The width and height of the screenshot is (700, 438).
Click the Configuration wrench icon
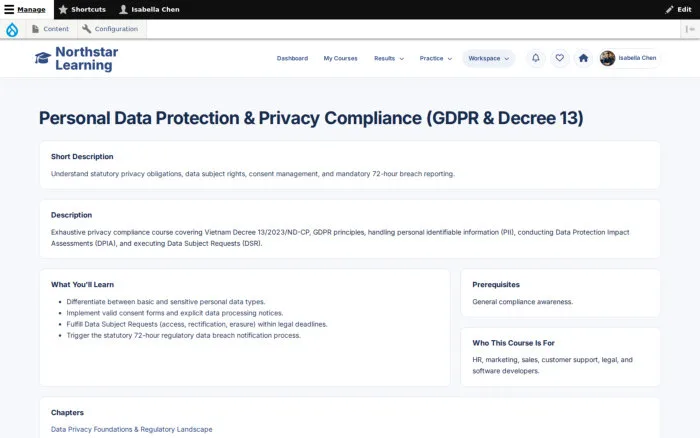pyautogui.click(x=87, y=29)
